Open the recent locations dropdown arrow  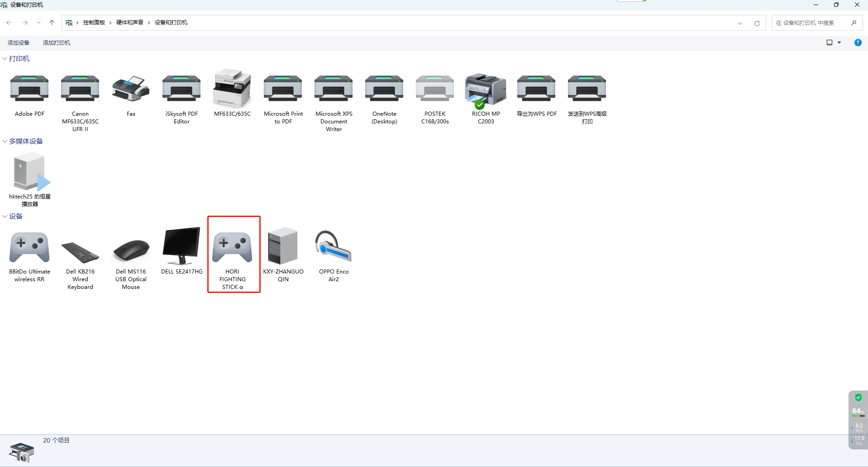click(x=38, y=23)
